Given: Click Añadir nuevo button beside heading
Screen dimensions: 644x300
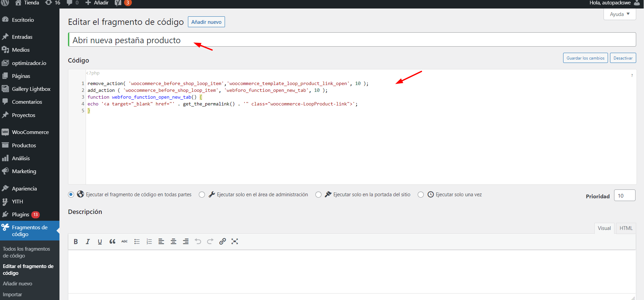Looking at the screenshot, I should [206, 22].
